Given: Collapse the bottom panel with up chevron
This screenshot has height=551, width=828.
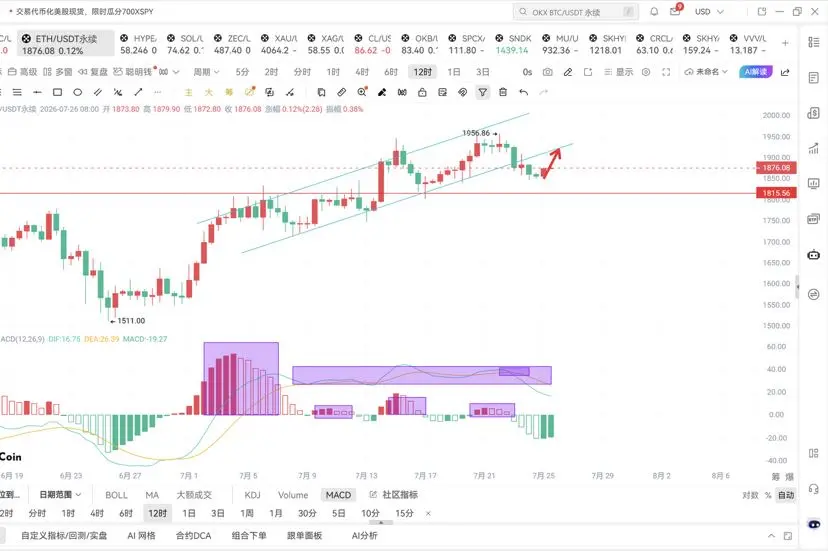Looking at the screenshot, I should coord(771,536).
